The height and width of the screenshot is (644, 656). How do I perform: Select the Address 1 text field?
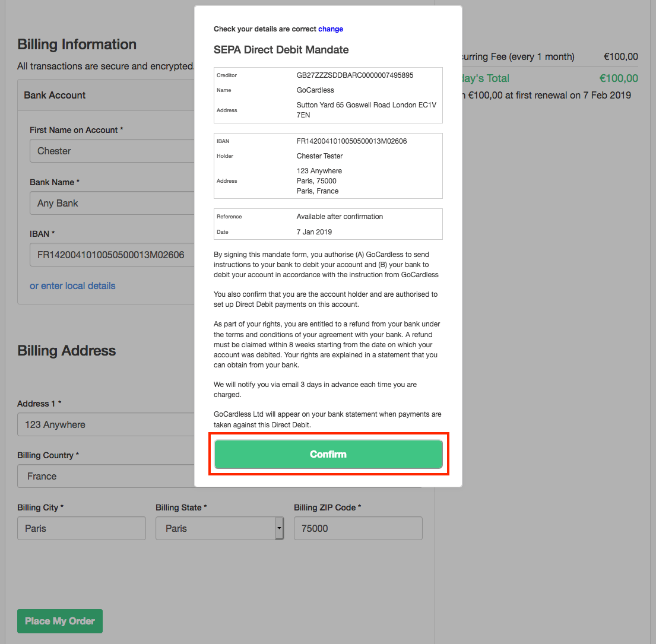click(107, 424)
